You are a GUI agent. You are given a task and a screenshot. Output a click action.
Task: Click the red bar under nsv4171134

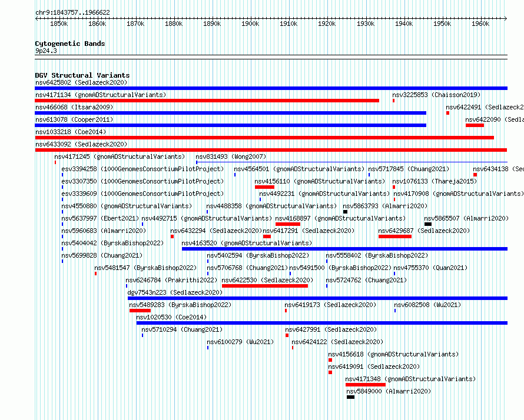point(207,101)
